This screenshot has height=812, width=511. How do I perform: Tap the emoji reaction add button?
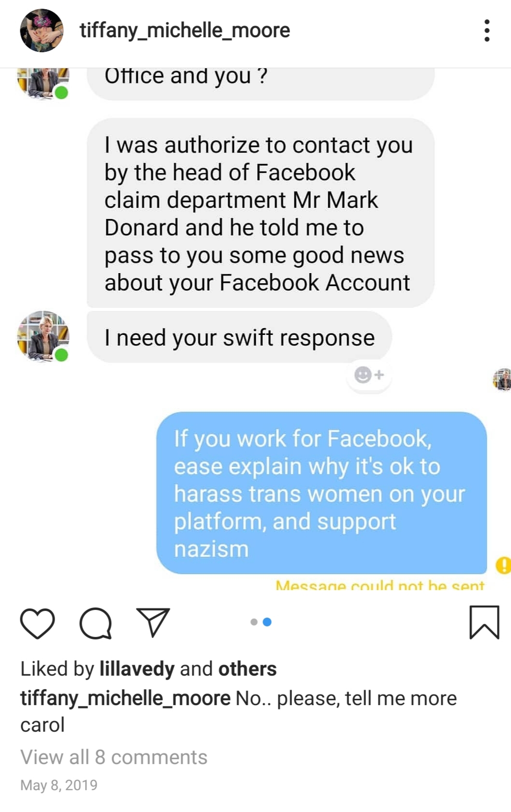tap(369, 375)
